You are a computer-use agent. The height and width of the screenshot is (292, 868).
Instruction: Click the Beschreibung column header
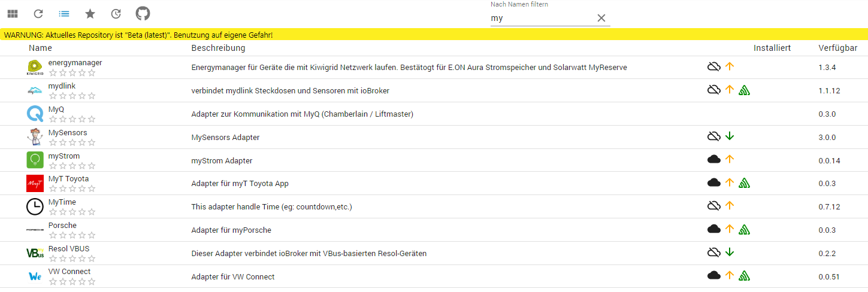click(x=218, y=48)
